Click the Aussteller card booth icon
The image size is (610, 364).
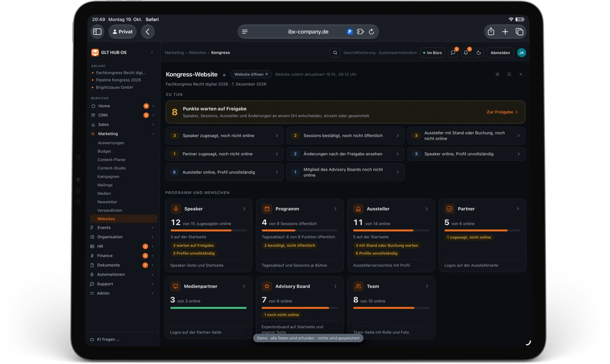coord(358,209)
